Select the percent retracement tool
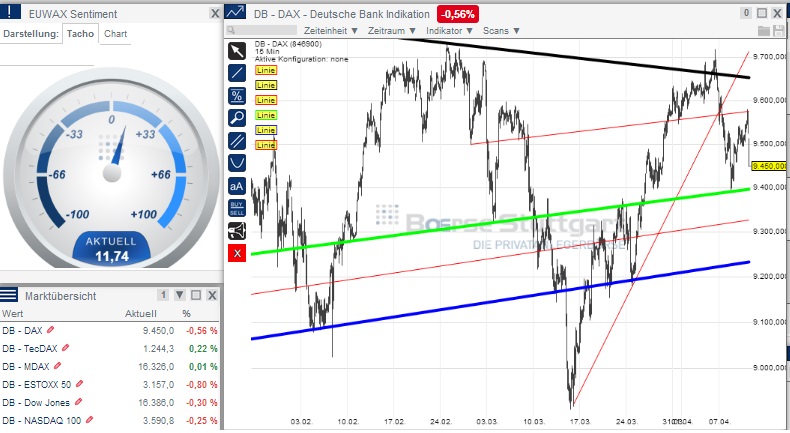The width and height of the screenshot is (790, 433). 237,95
